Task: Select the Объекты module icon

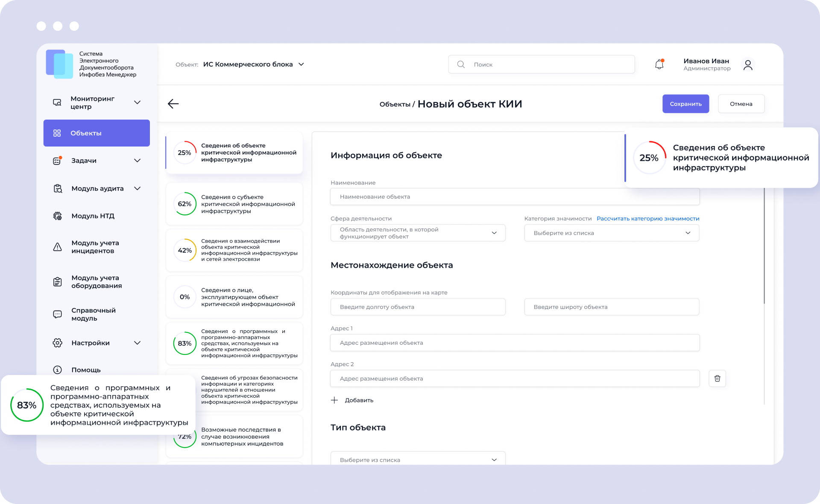Action: point(57,133)
